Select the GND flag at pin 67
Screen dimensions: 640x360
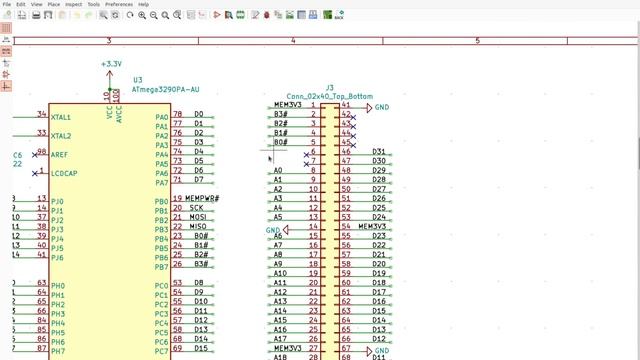[x=378, y=351]
